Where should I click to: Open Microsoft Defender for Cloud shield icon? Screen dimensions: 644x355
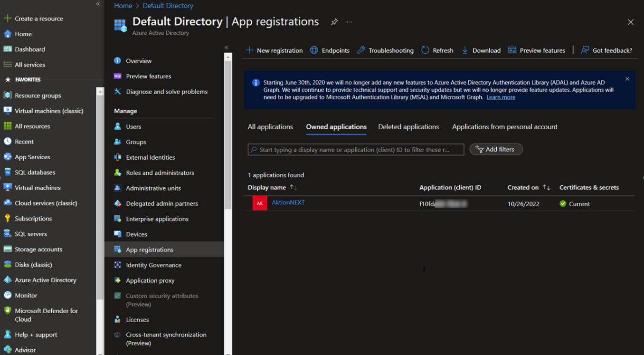click(x=8, y=311)
